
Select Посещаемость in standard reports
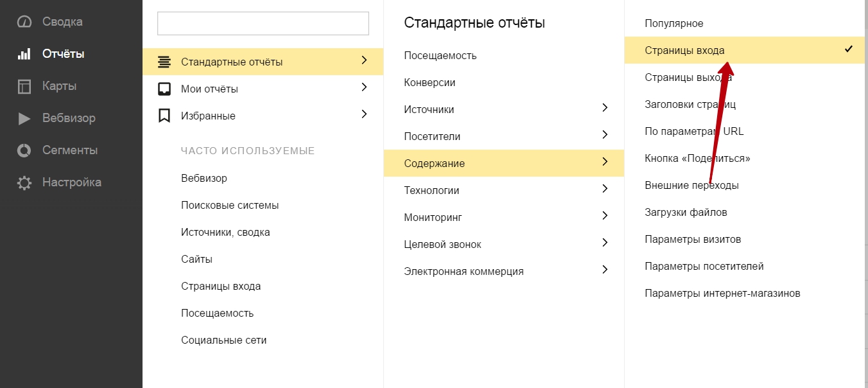click(440, 55)
